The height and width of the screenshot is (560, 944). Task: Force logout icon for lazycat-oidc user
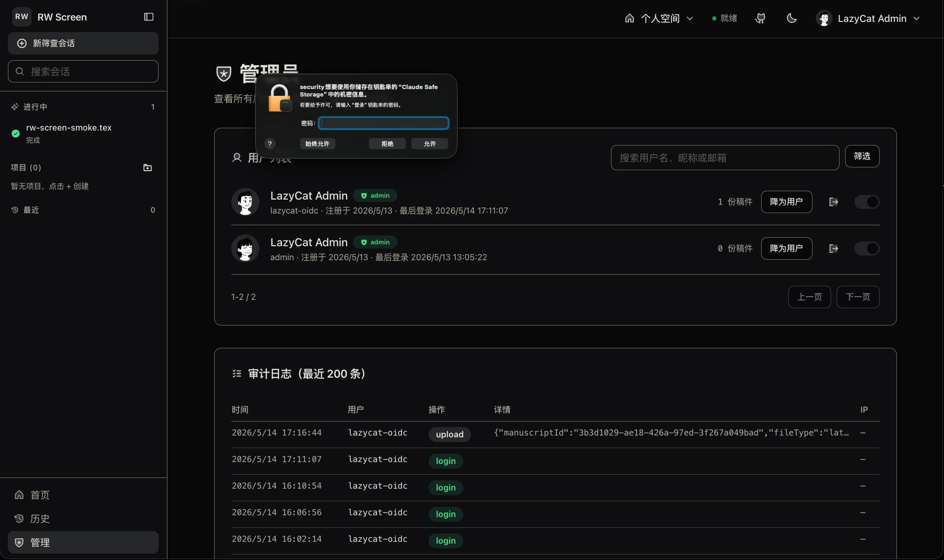point(833,202)
